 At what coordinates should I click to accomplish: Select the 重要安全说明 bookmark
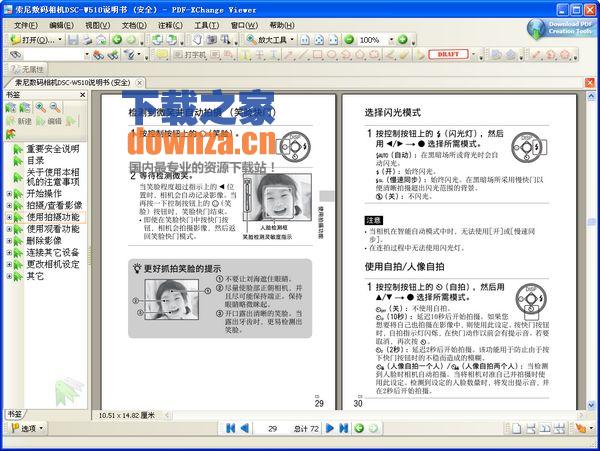point(53,149)
